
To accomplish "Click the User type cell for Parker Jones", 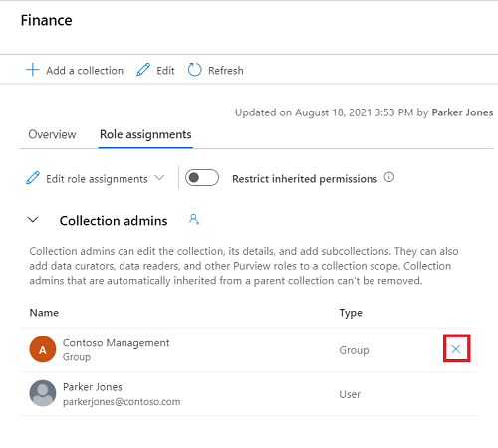I will 350,394.
